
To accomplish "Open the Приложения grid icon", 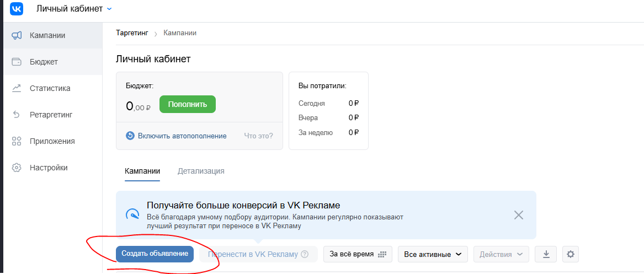I will (17, 141).
